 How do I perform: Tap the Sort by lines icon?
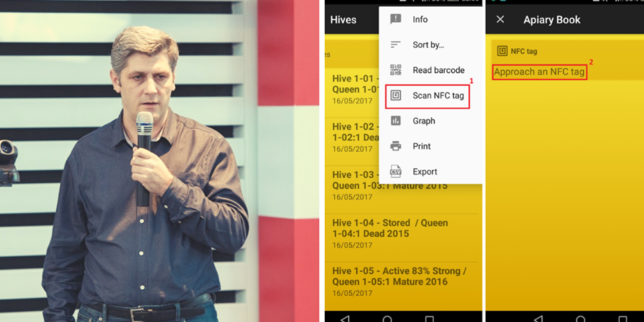[x=396, y=44]
